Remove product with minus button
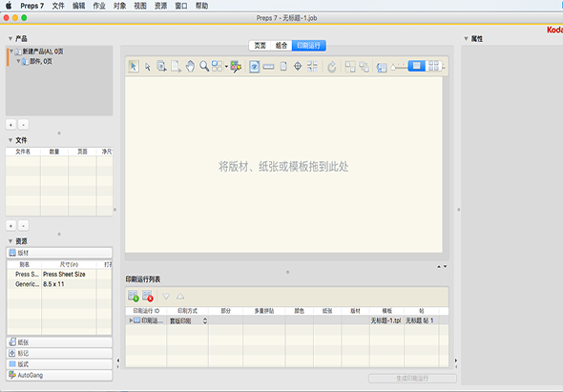This screenshot has width=563, height=392. pyautogui.click(x=23, y=125)
